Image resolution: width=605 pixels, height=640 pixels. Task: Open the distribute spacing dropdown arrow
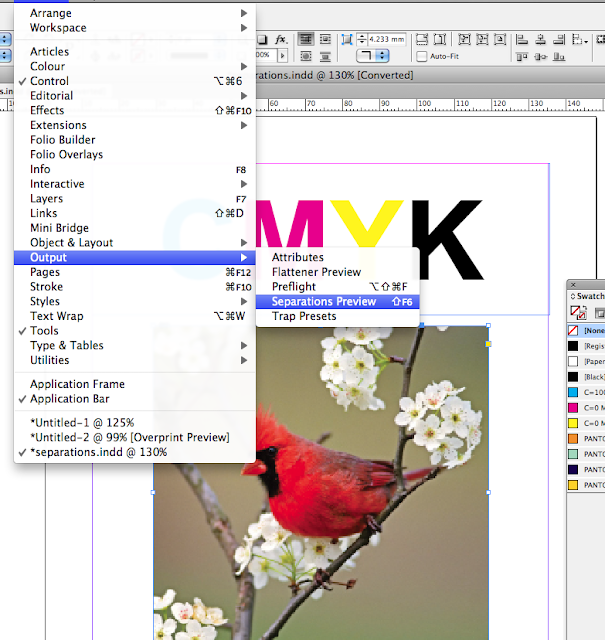point(586,41)
